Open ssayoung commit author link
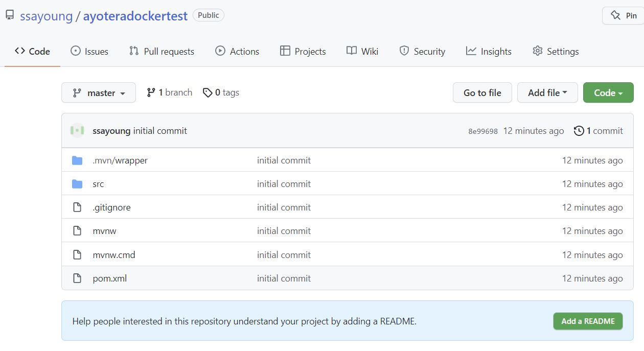Screen dimensions: 644x351 111,131
